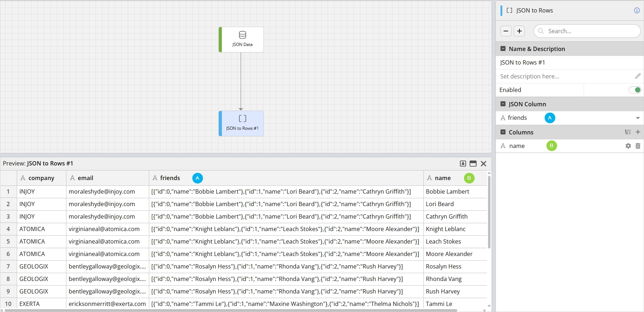Click scroll-down arrow of preview table

[489, 306]
